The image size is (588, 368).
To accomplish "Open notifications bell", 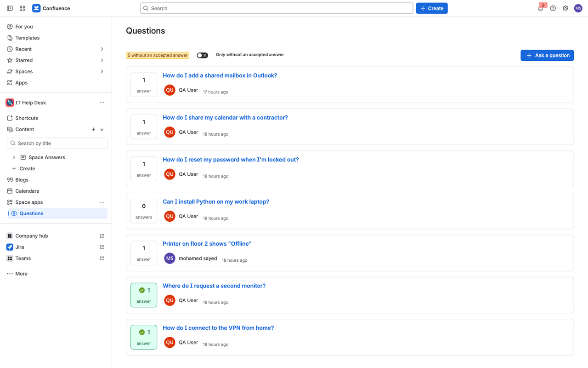I will (540, 8).
